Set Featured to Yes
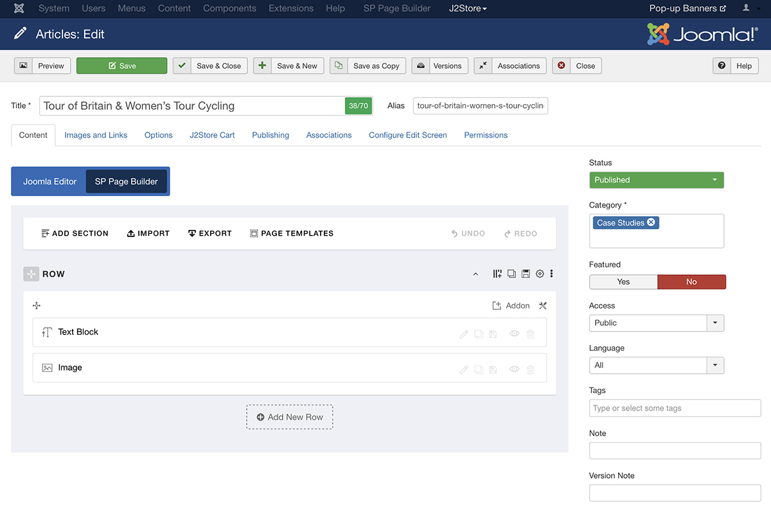 tap(623, 282)
